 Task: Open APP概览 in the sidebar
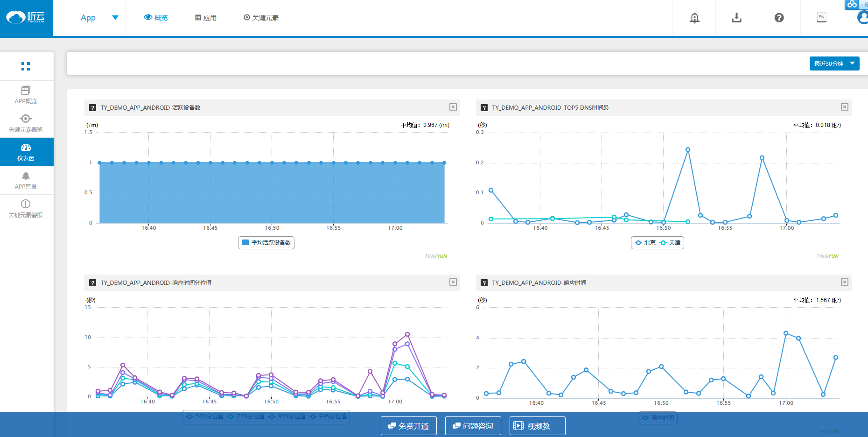point(26,95)
